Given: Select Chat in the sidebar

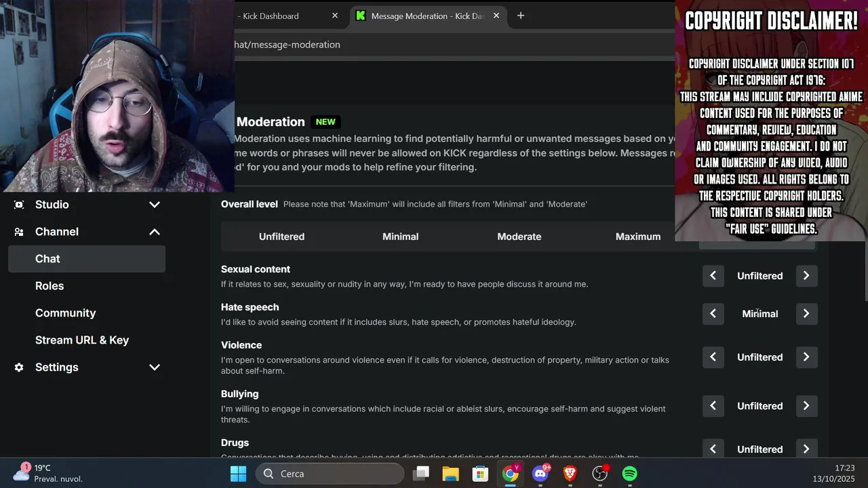Looking at the screenshot, I should (x=87, y=259).
